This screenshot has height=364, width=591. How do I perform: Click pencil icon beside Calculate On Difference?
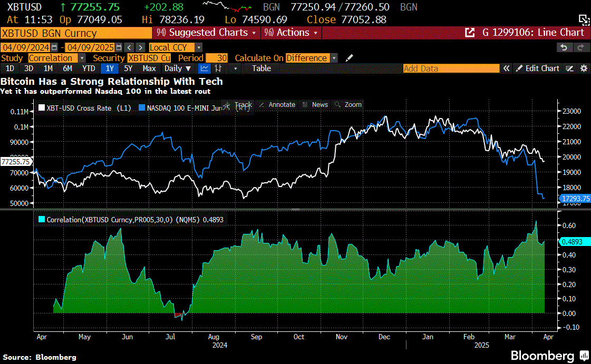350,58
